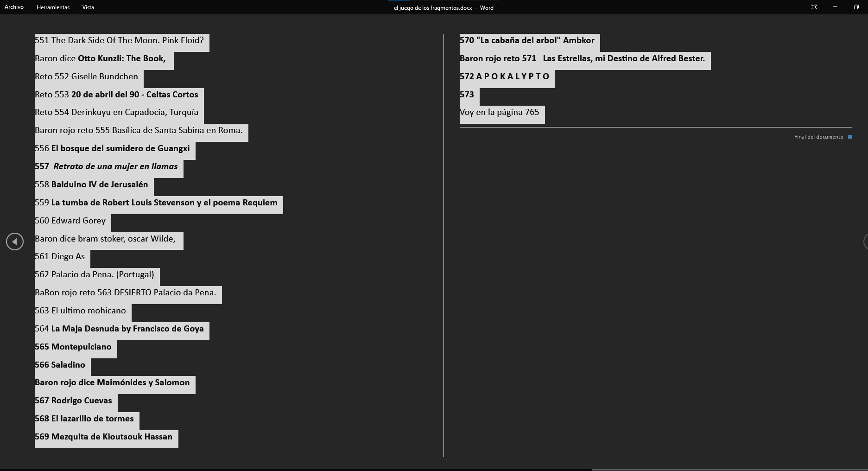Screen dimensions: 868x471
Task: Open the Herramientas menu
Action: click(x=53, y=7)
